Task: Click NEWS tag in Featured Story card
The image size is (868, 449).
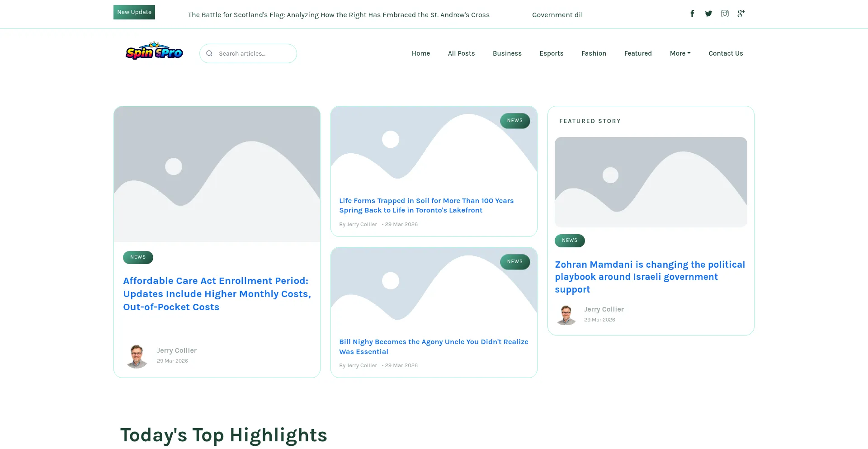Action: coord(570,241)
